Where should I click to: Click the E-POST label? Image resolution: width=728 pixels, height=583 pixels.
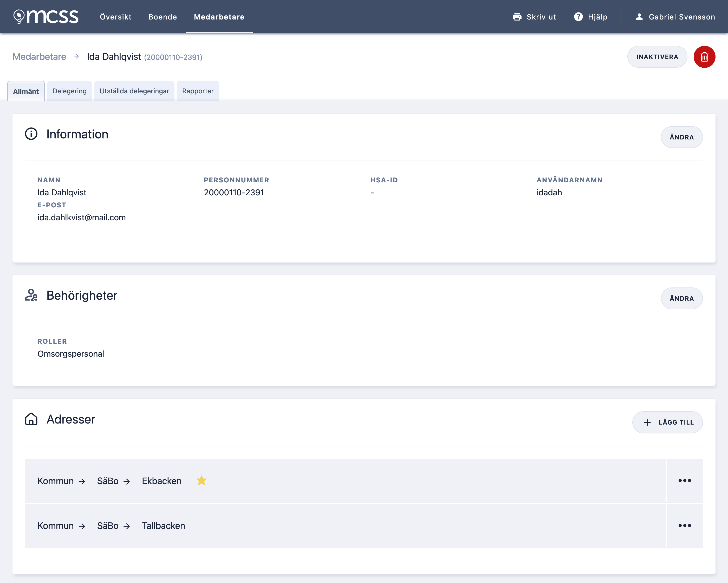pyautogui.click(x=52, y=205)
